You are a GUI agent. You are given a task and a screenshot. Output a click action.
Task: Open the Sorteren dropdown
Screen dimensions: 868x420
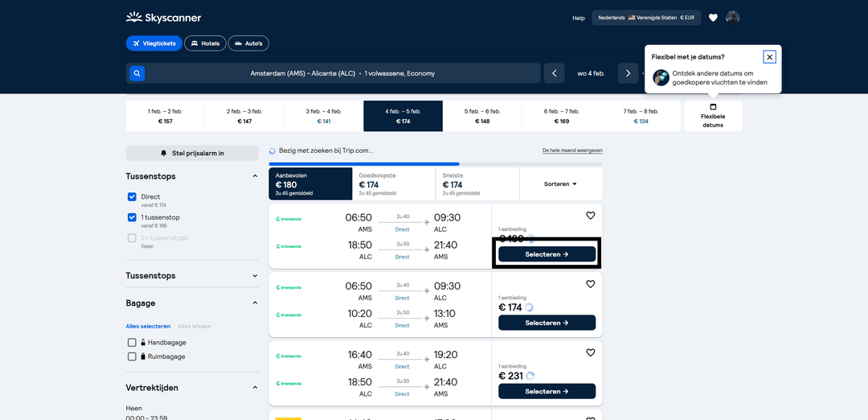tap(561, 184)
